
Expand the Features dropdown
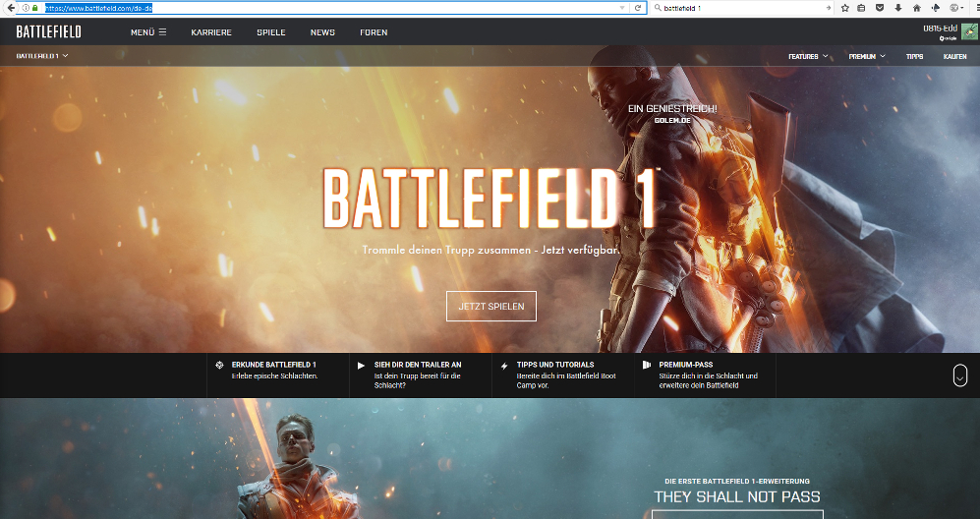coord(808,57)
